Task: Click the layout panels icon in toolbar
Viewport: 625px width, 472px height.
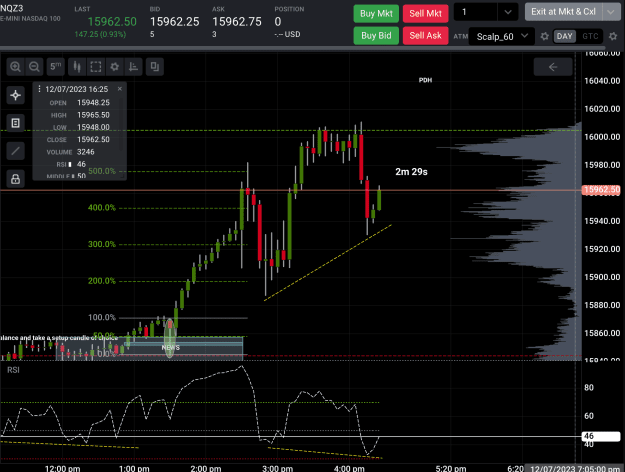Action: point(155,67)
